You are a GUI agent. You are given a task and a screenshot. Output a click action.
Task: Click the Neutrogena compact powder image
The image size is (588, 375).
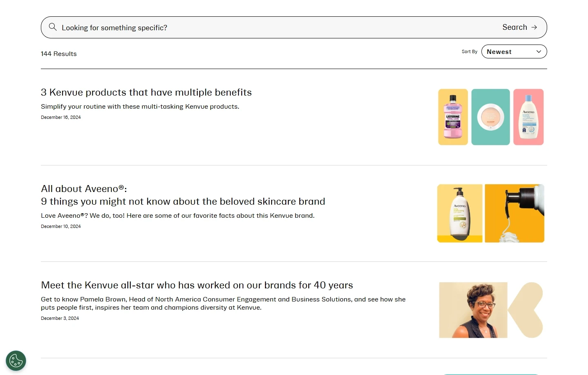[x=490, y=117]
